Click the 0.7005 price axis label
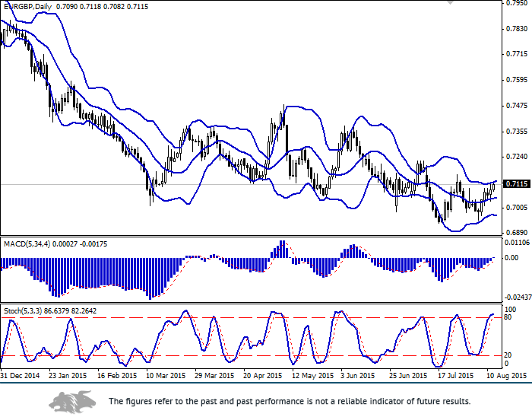The image size is (532, 420). [517, 208]
